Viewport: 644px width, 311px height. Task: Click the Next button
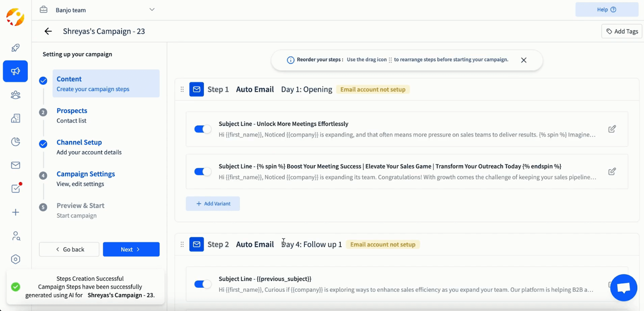click(x=131, y=249)
